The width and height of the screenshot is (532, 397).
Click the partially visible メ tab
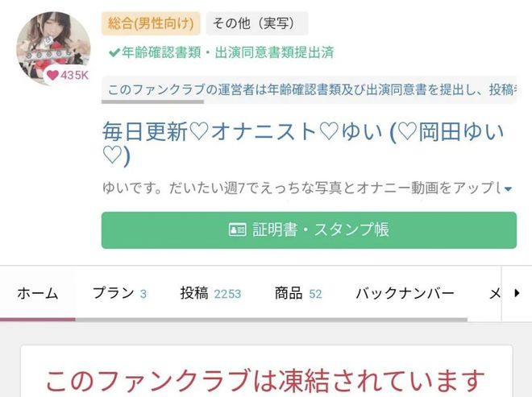point(495,293)
